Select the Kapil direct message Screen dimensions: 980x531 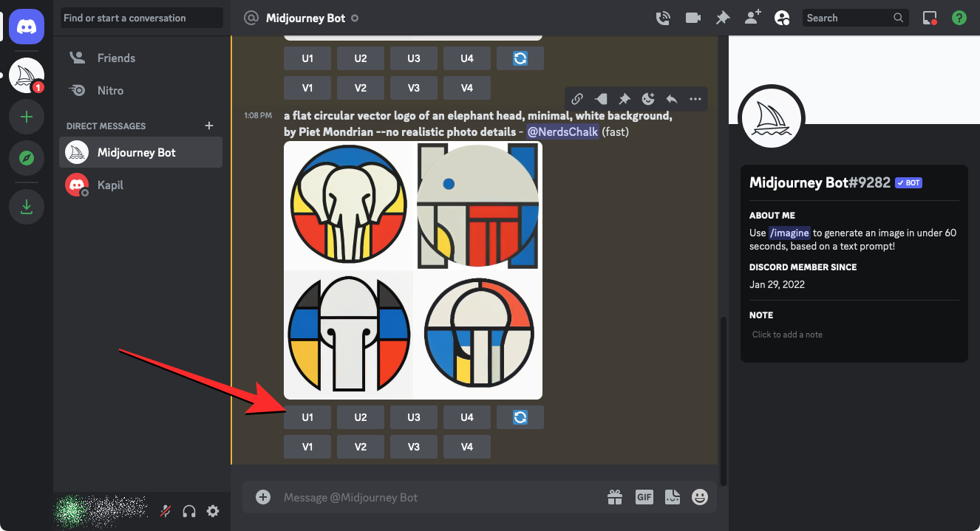[x=111, y=185]
